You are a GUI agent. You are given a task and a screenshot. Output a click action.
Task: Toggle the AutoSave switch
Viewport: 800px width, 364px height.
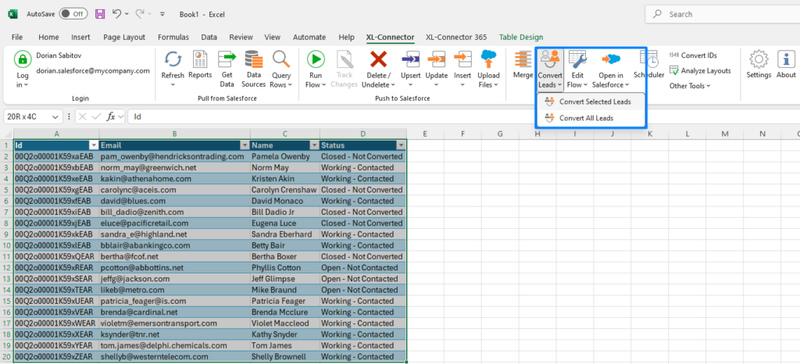tap(73, 14)
